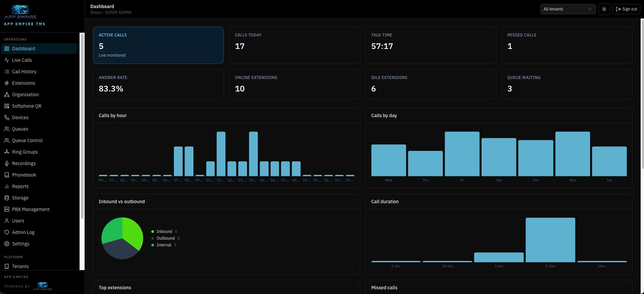644x294 pixels.
Task: Click the Queues people icon
Action: click(7, 129)
